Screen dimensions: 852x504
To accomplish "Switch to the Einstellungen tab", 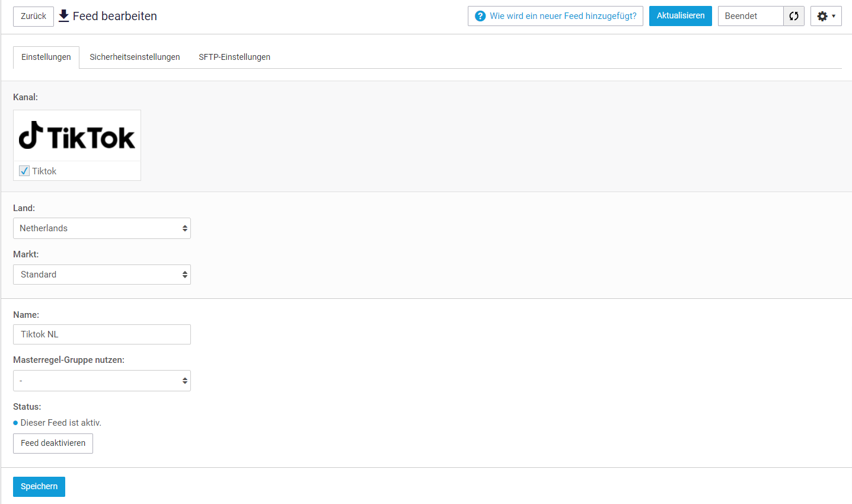I will [x=46, y=58].
